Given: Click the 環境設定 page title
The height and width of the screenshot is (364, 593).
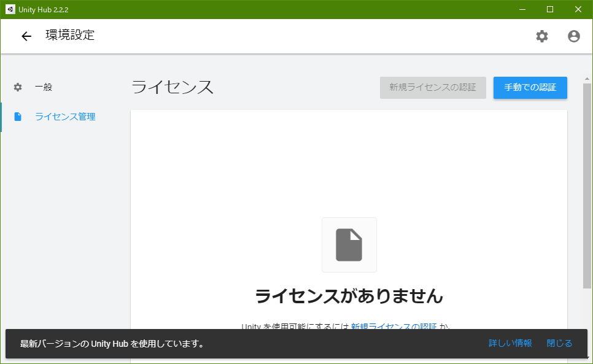Looking at the screenshot, I should (x=70, y=35).
